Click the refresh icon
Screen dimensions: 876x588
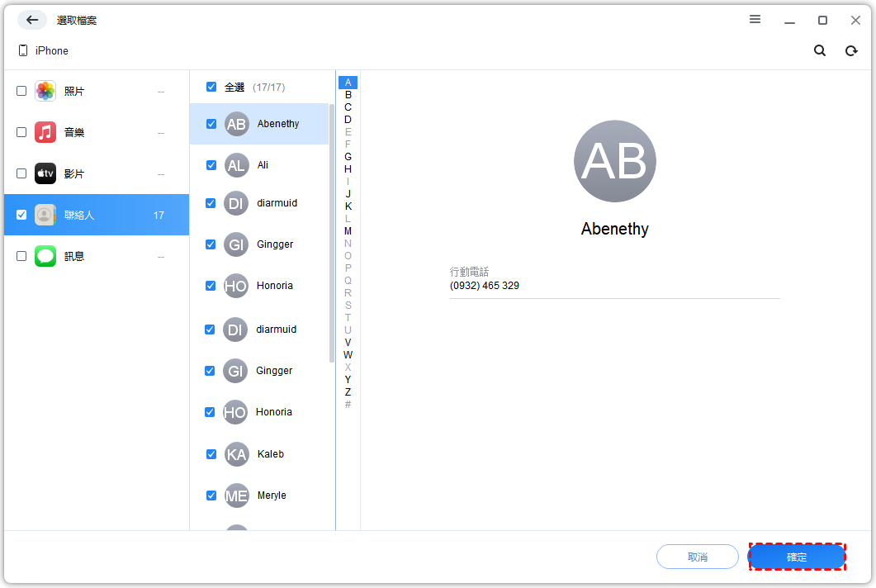coord(851,50)
